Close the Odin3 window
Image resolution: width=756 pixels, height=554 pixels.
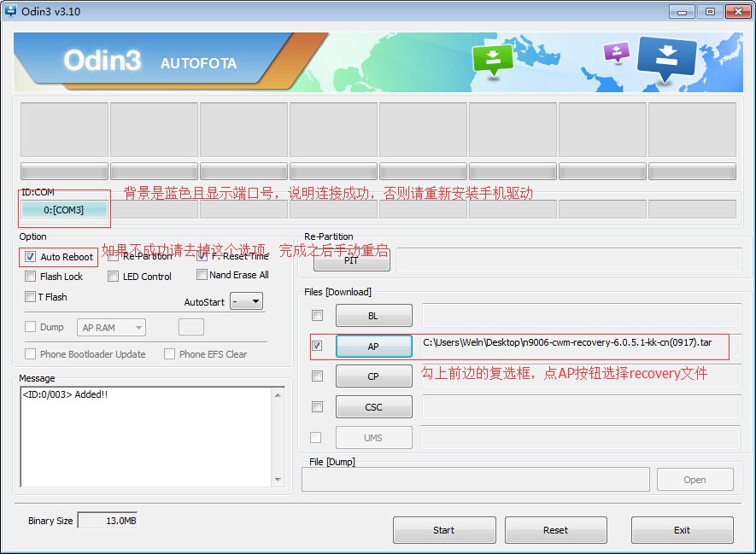[x=738, y=12]
